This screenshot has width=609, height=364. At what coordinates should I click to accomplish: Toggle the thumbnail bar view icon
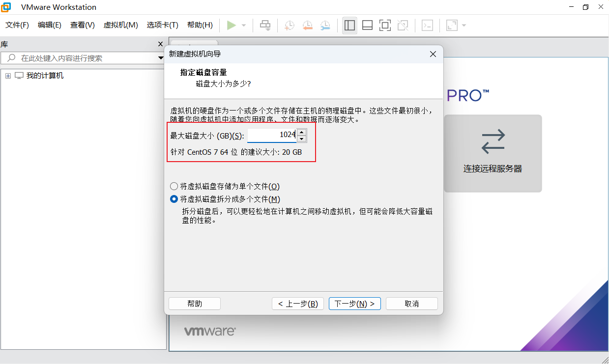tap(367, 26)
